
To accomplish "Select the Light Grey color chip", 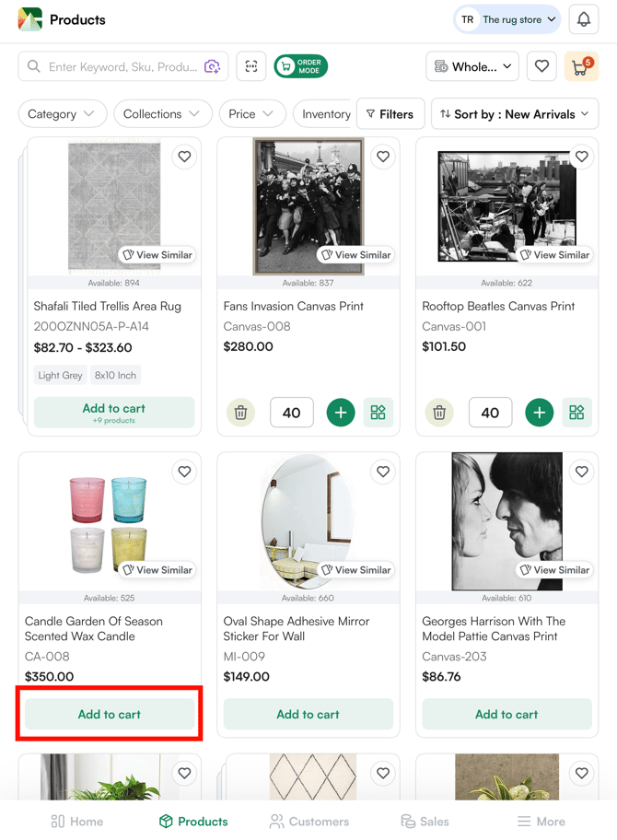I will coord(61,375).
